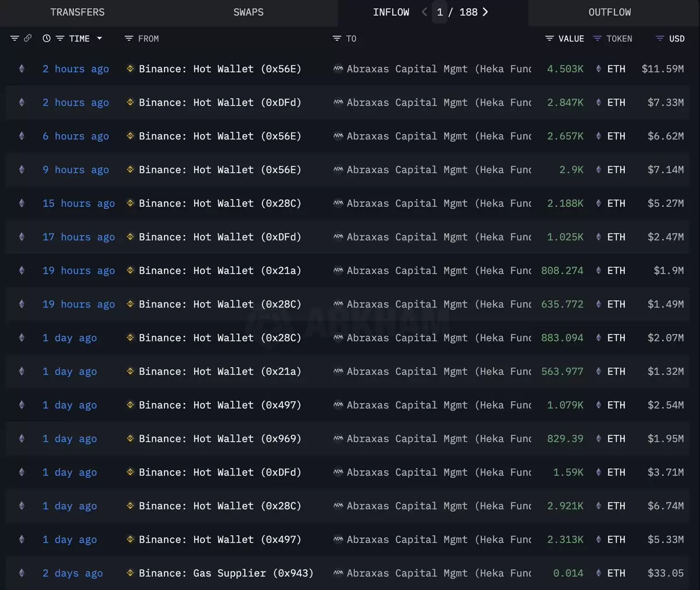Click Binance logo icon in $7.33M row
The width and height of the screenshot is (700, 590).
pos(131,102)
